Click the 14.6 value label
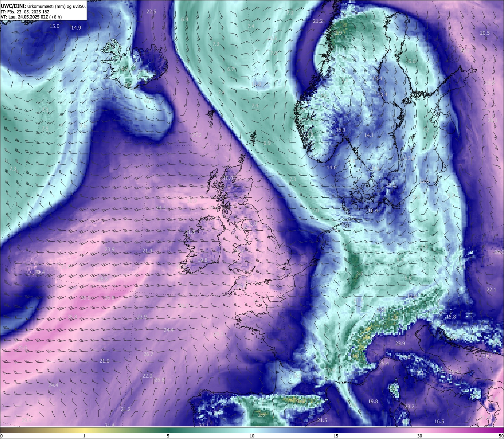This screenshot has height=439, width=504. pyautogui.click(x=332, y=168)
